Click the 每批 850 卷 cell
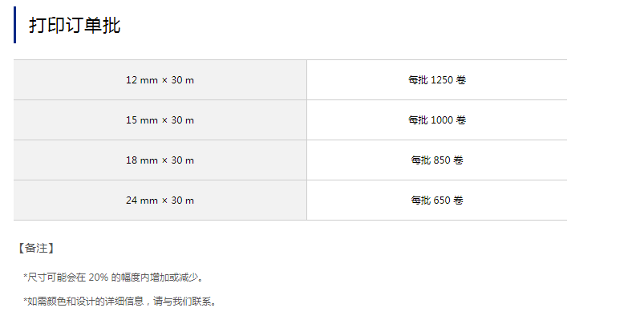The height and width of the screenshot is (320, 644). (x=437, y=160)
